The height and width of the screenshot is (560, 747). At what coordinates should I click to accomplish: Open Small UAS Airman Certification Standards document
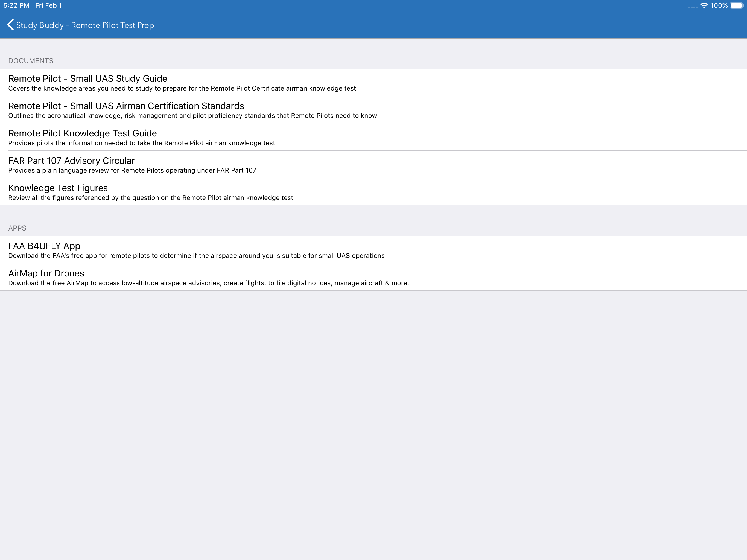373,110
